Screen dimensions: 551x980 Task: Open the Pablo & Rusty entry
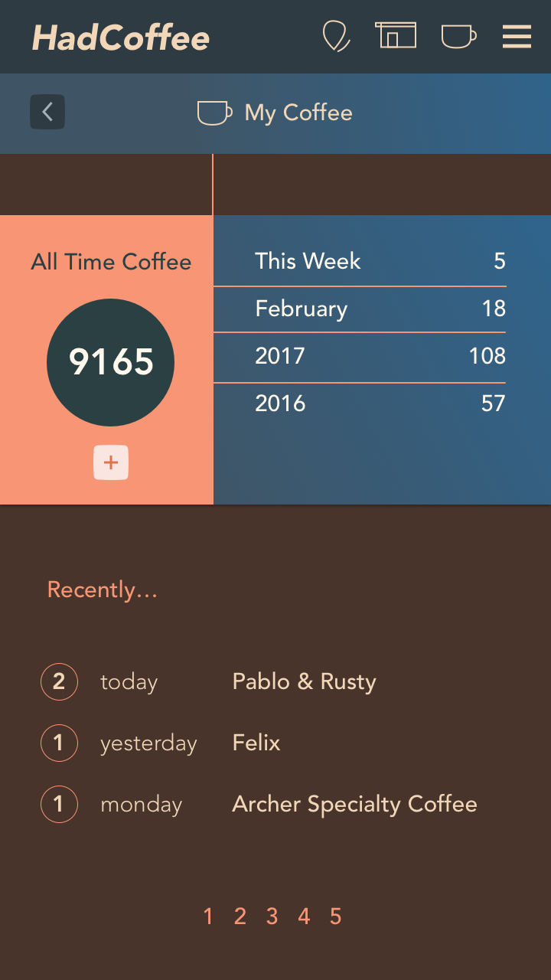pyautogui.click(x=304, y=681)
